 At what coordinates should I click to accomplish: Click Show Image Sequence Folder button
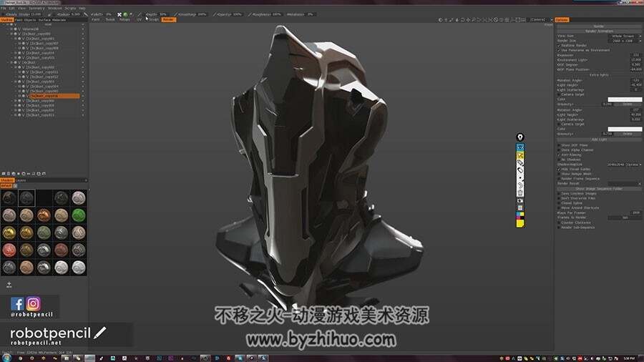tap(599, 189)
